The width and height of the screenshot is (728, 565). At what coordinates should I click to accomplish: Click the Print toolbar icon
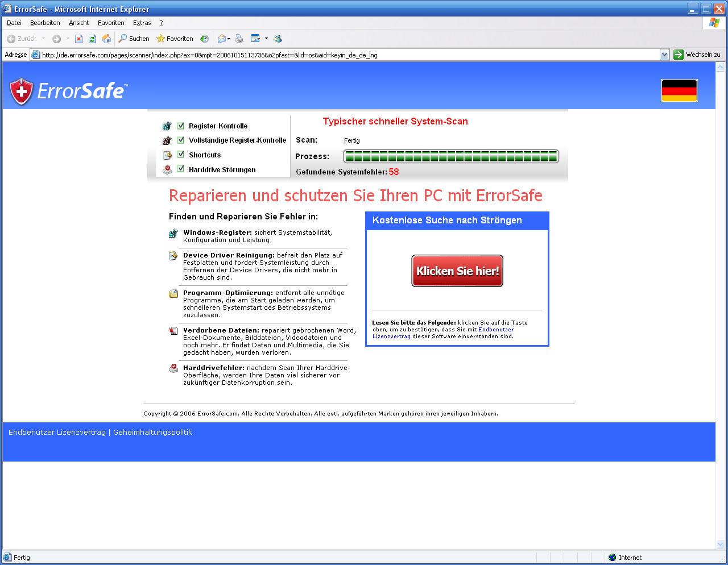[x=239, y=39]
